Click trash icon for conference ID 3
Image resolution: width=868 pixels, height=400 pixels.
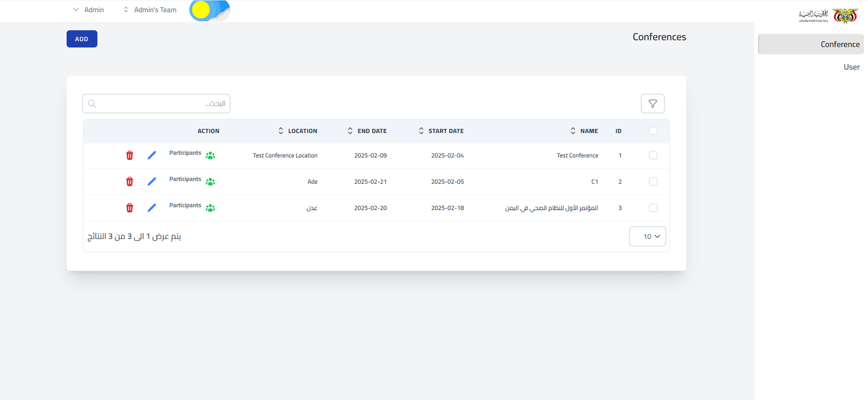point(130,208)
